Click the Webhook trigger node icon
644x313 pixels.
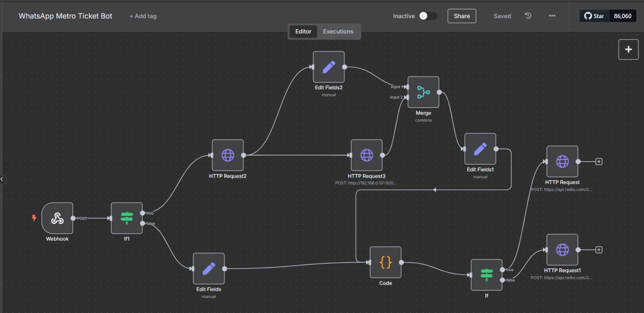57,218
